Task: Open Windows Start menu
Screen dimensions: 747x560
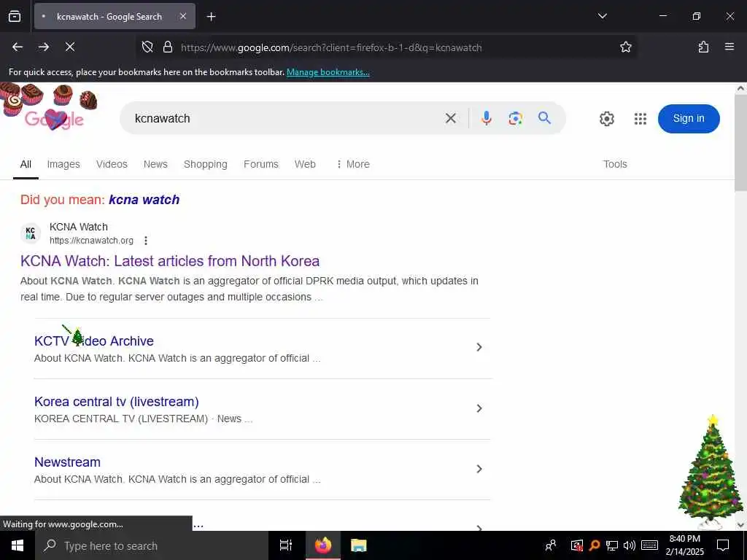Action: click(x=18, y=545)
